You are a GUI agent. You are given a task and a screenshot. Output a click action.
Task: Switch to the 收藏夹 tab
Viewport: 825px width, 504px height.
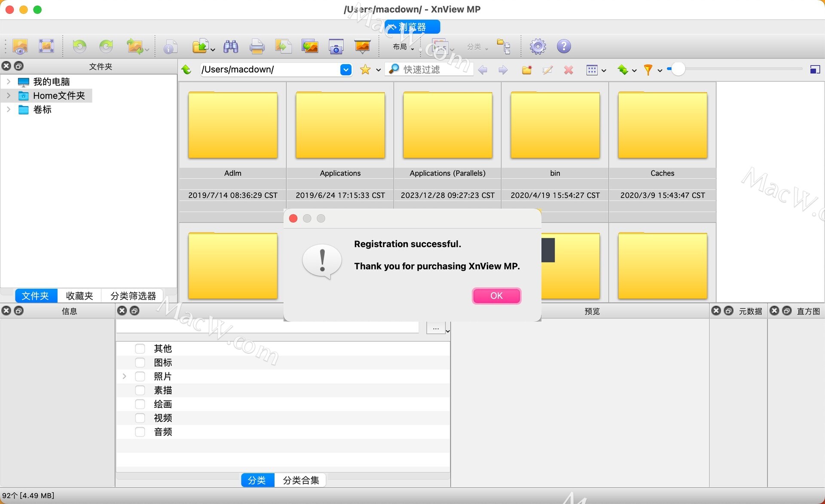[x=79, y=296]
